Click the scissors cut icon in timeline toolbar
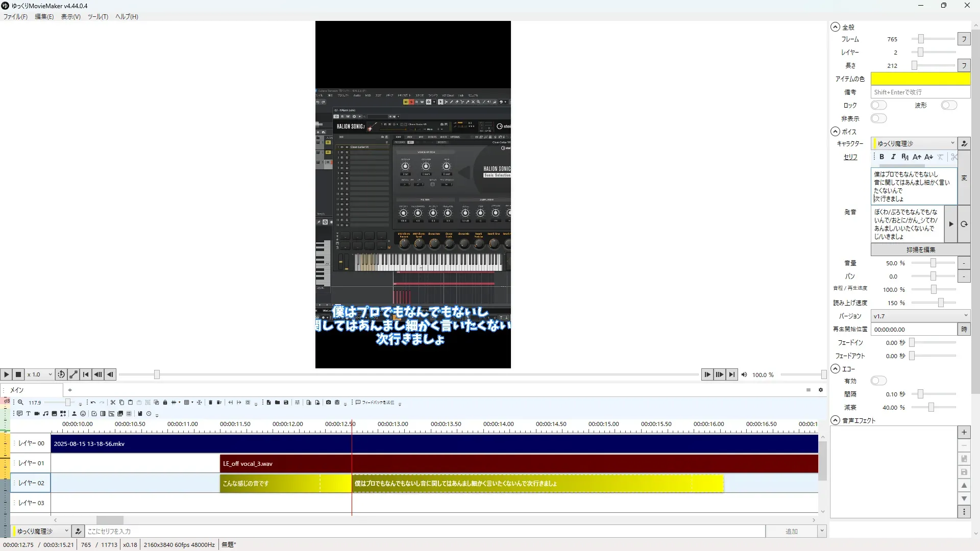The image size is (980, 551). [x=113, y=403]
